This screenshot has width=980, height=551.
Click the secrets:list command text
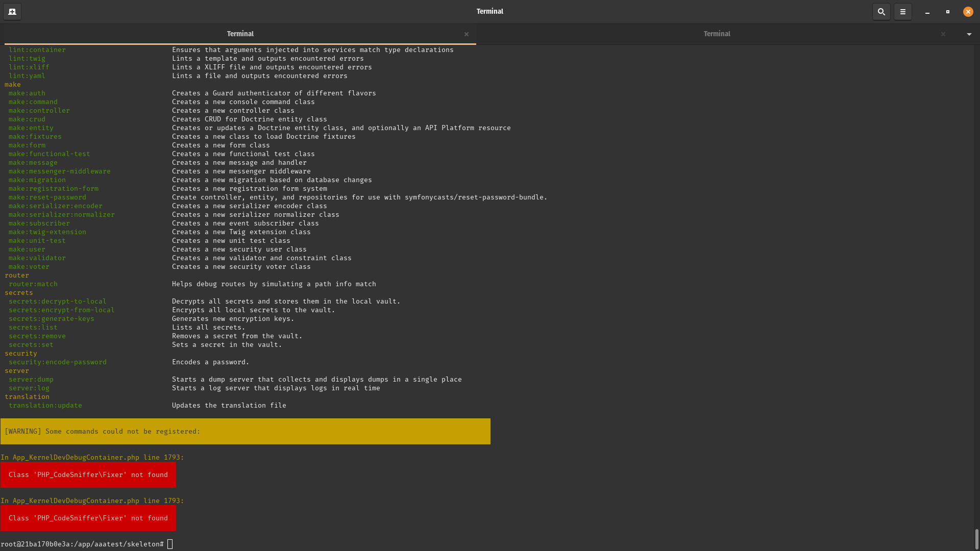pos(33,327)
